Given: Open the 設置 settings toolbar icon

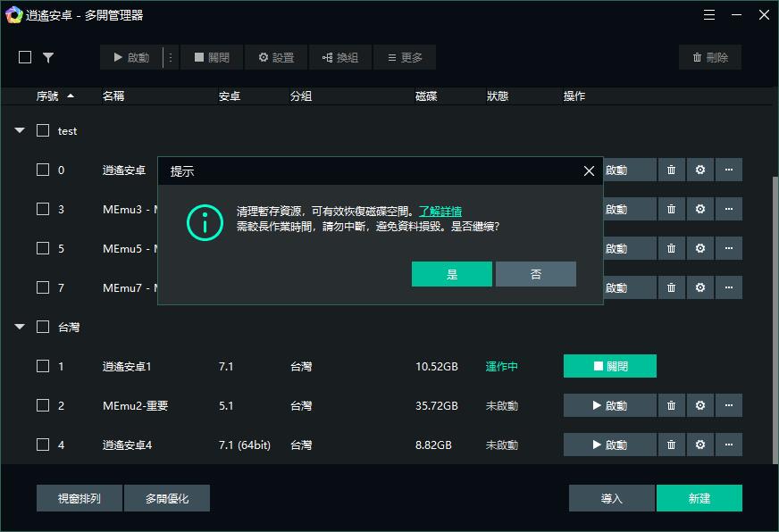Looking at the screenshot, I should click(x=276, y=57).
